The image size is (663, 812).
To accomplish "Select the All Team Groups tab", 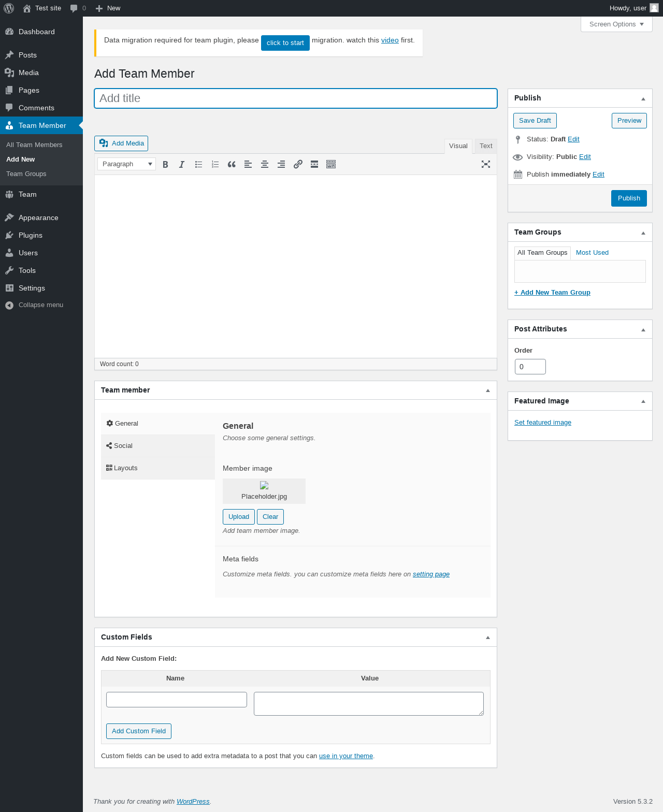I will click(542, 253).
